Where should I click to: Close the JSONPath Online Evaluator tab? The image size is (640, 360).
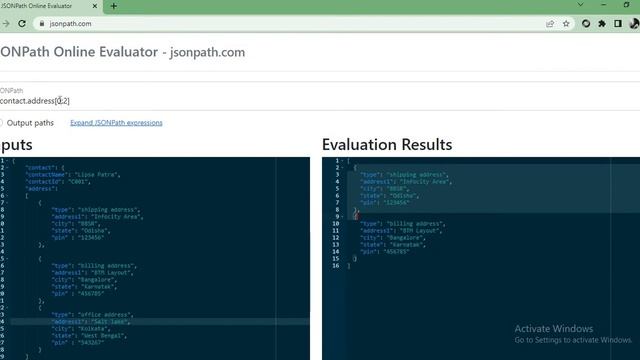click(95, 6)
